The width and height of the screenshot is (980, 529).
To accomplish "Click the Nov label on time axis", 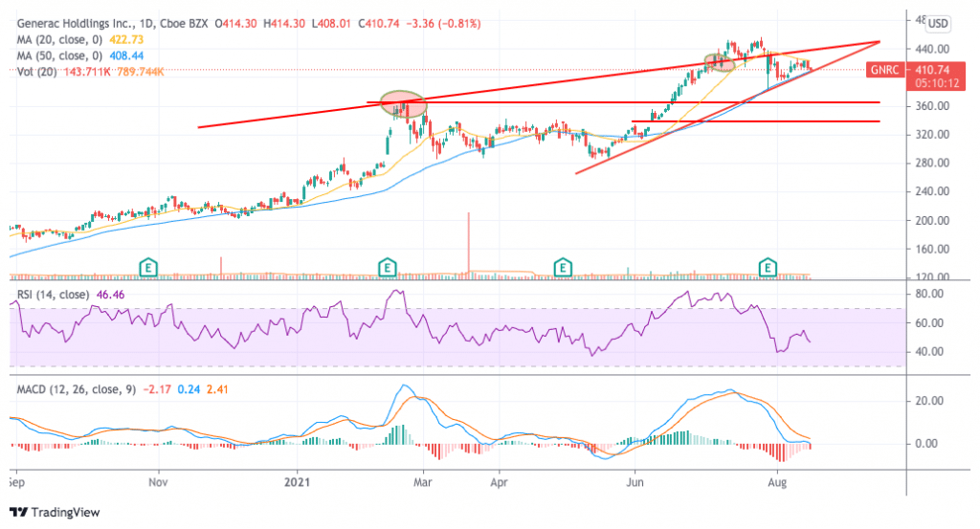I will pyautogui.click(x=159, y=482).
